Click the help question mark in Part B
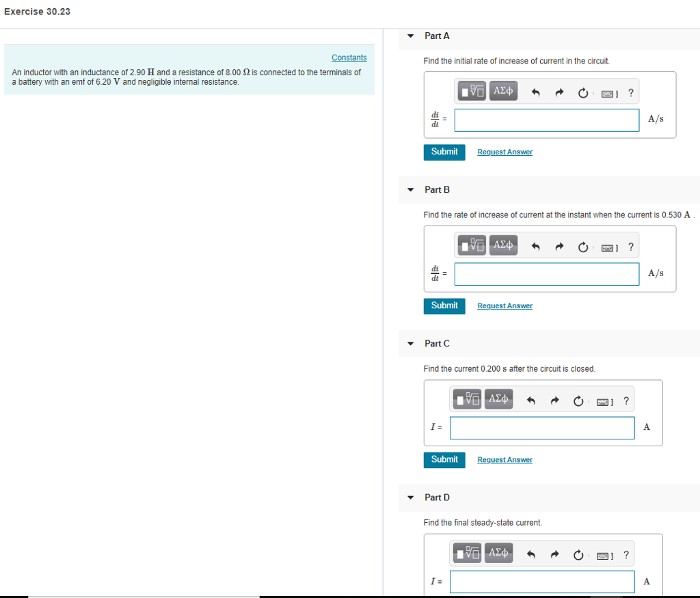Image resolution: width=700 pixels, height=598 pixels. [x=631, y=247]
